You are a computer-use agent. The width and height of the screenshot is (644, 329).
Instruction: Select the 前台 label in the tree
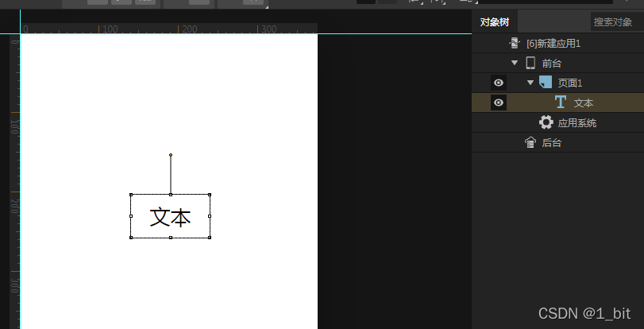pos(552,64)
